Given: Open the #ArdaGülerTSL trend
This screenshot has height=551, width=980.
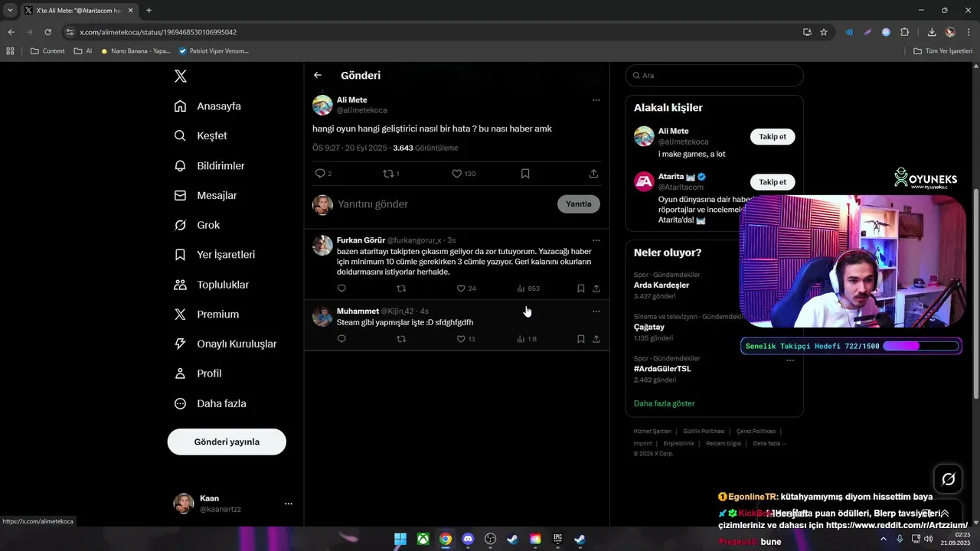Looking at the screenshot, I should [662, 369].
